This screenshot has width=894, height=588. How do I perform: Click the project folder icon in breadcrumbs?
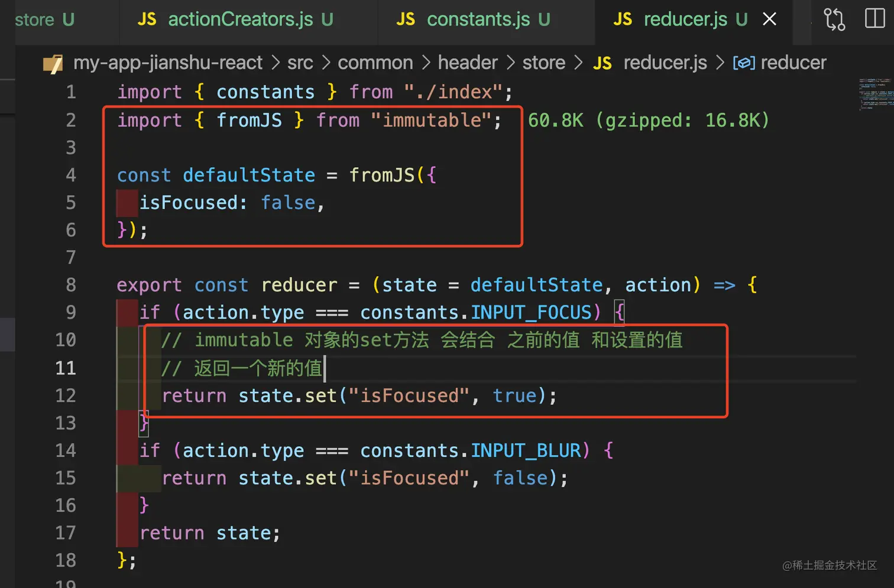(53, 63)
